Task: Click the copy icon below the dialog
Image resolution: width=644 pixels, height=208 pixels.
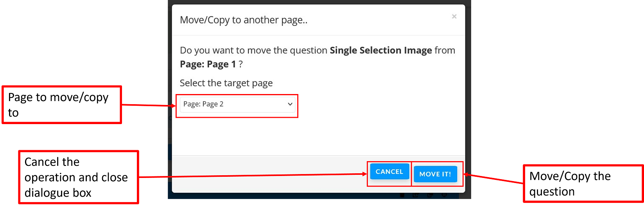Action: tap(430, 195)
